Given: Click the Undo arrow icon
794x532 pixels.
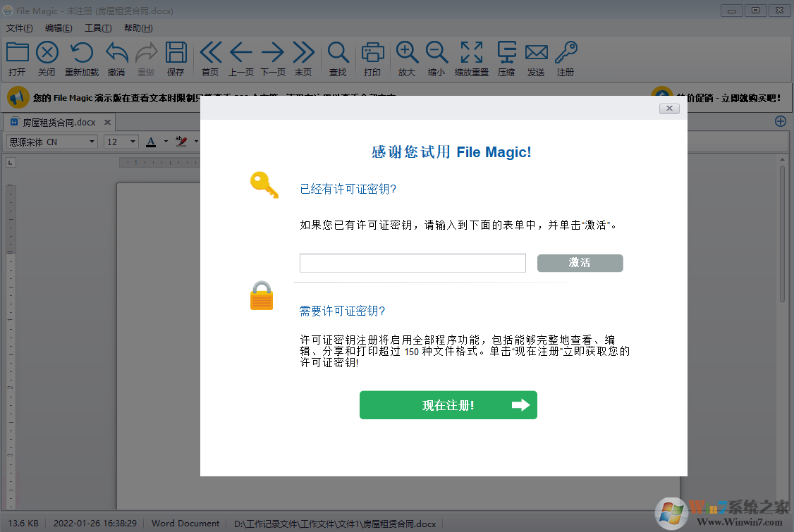Looking at the screenshot, I should [116, 52].
